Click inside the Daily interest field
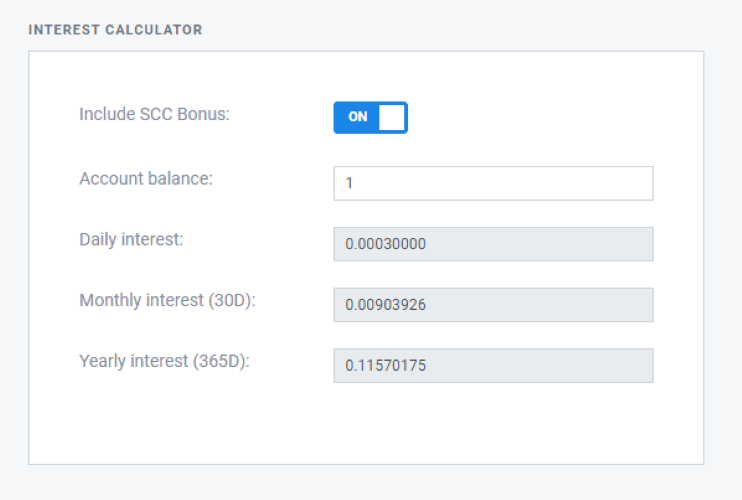The width and height of the screenshot is (742, 500). (x=493, y=244)
